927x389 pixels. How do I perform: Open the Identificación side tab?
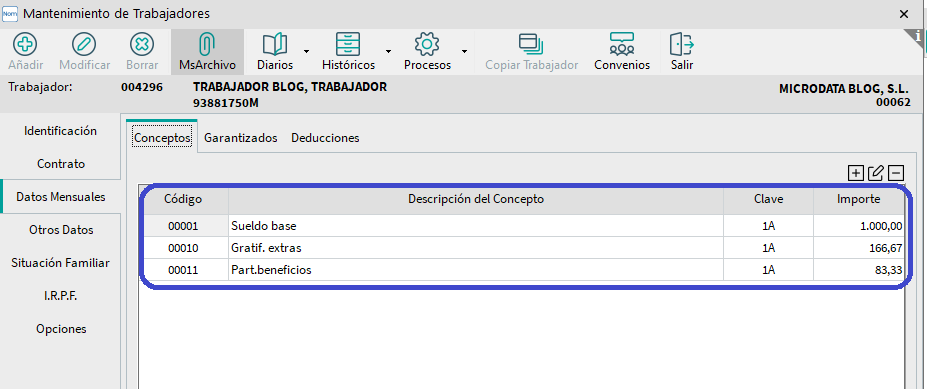(x=60, y=131)
